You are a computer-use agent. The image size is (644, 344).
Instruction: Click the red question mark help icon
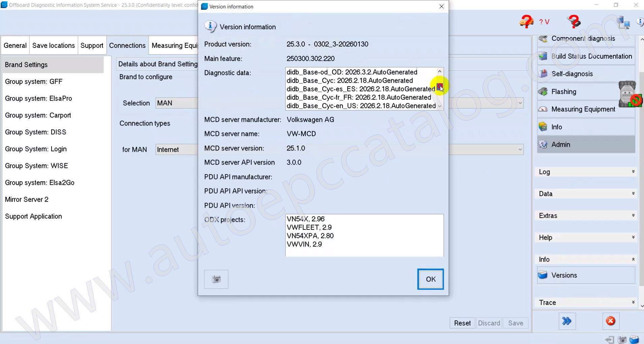tap(574, 22)
